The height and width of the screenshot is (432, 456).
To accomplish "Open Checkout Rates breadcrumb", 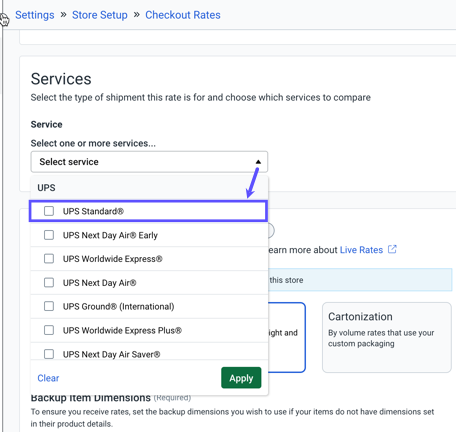I will point(183,15).
